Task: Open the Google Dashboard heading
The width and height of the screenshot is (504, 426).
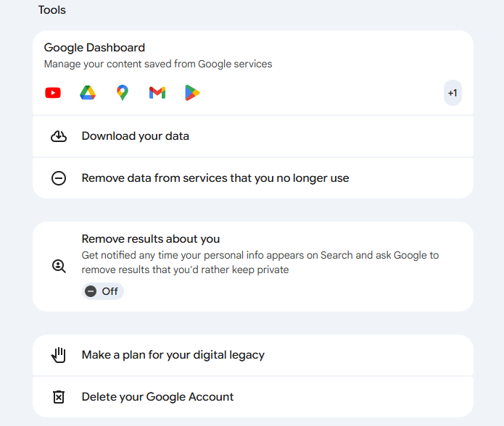Action: [x=94, y=48]
